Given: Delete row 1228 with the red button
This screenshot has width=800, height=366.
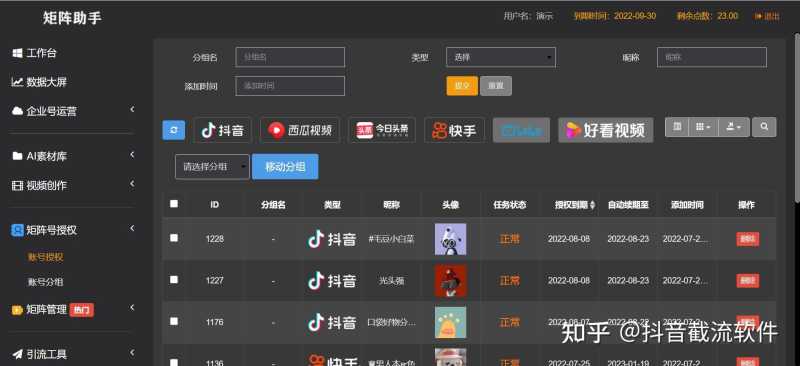Looking at the screenshot, I should point(747,239).
